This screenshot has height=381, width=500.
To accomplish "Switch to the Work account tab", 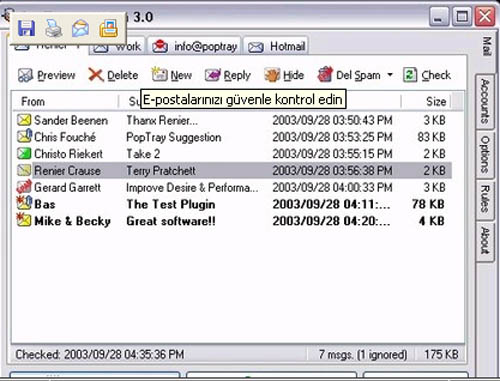I will coord(117,47).
